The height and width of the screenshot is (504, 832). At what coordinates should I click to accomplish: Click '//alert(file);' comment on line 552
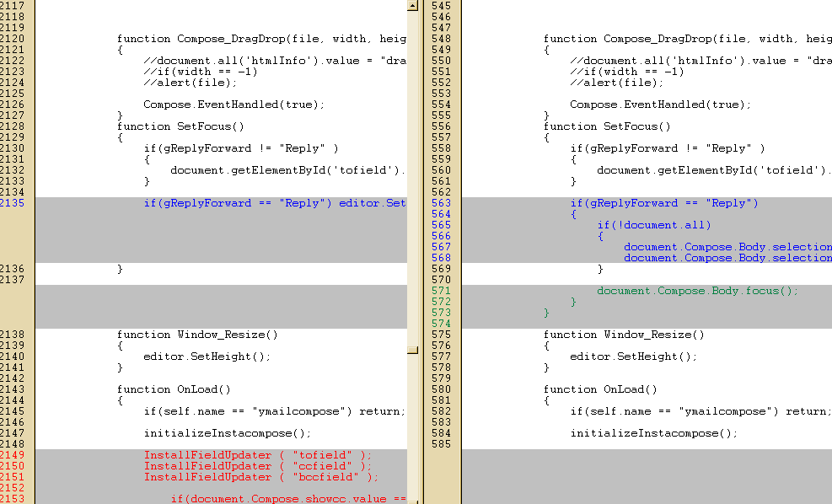pos(616,83)
